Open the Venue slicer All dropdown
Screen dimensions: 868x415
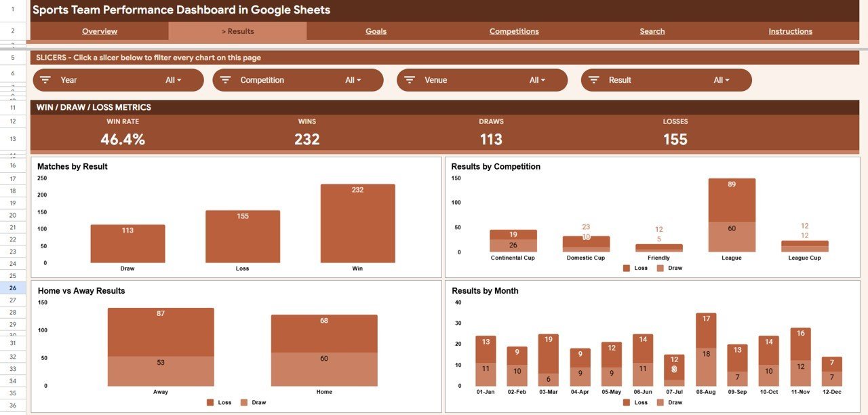(x=538, y=80)
